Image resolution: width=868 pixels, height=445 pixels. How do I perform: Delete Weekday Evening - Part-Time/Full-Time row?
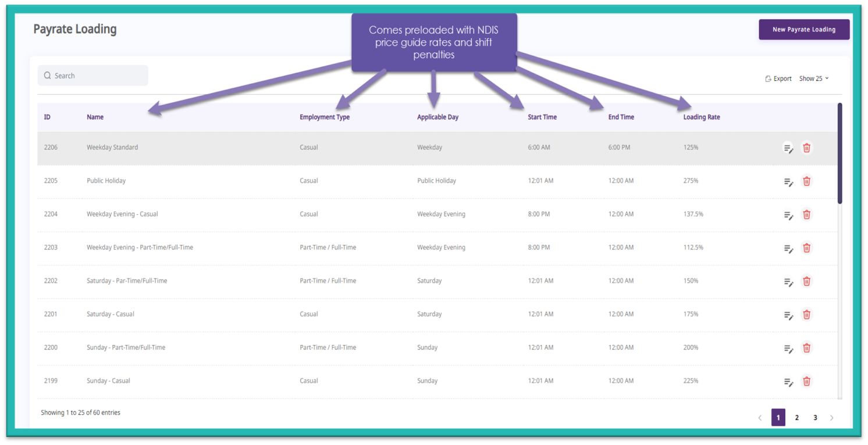(806, 248)
